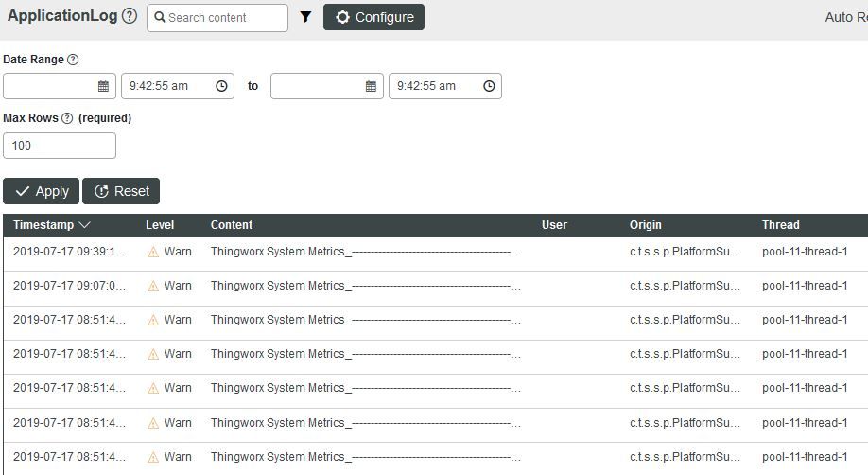
Task: Click warning icon in 09:39:1 row
Action: coord(153,253)
